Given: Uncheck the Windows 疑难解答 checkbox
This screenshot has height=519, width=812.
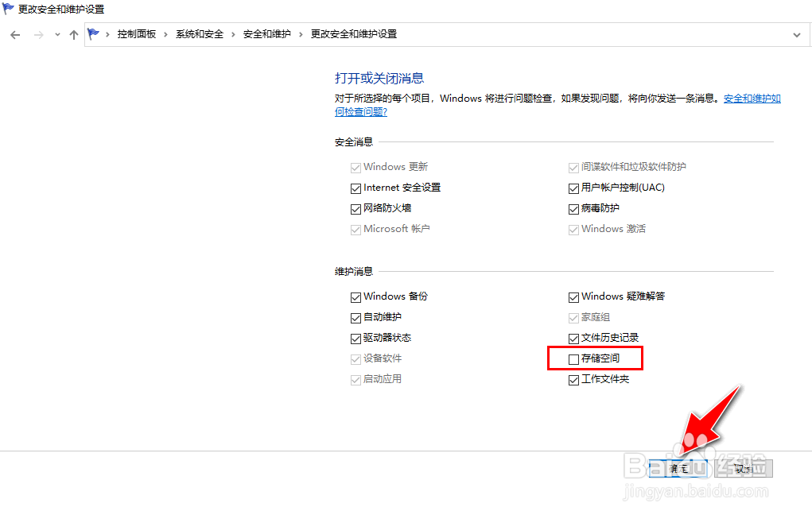Looking at the screenshot, I should 573,297.
